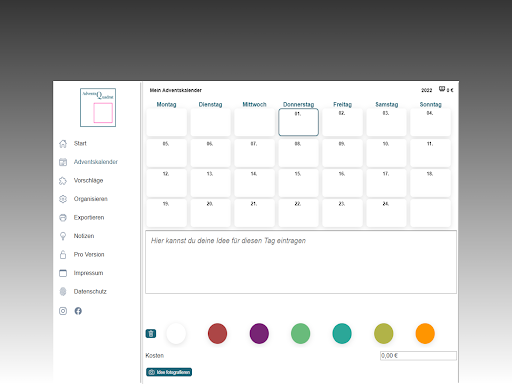Click the Impressum window icon
Image resolution: width=512 pixels, height=384 pixels.
click(x=63, y=273)
